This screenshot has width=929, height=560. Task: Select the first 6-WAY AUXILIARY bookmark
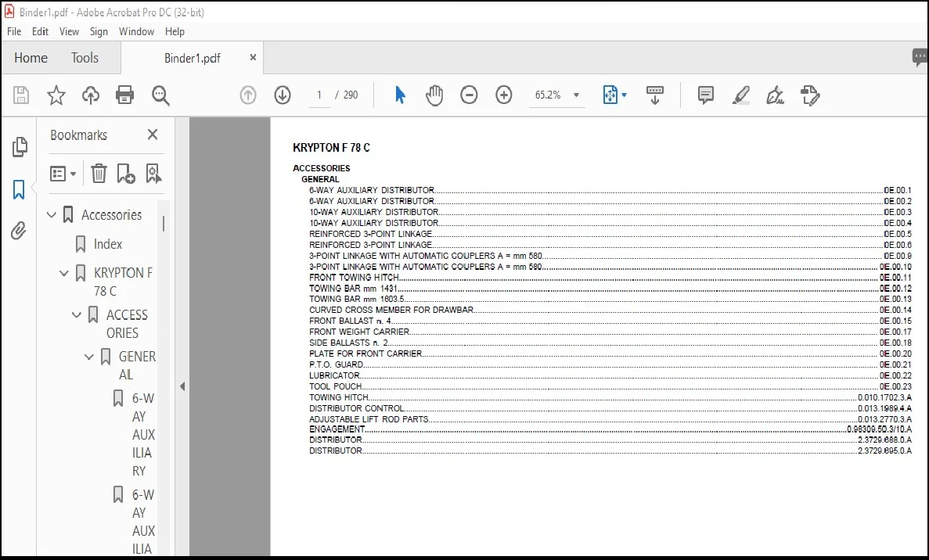142,435
